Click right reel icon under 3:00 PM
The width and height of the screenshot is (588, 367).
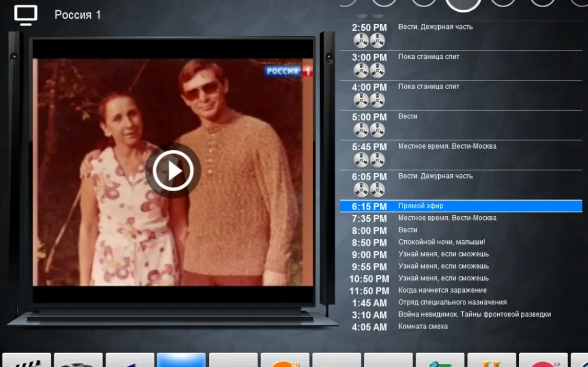click(x=377, y=70)
